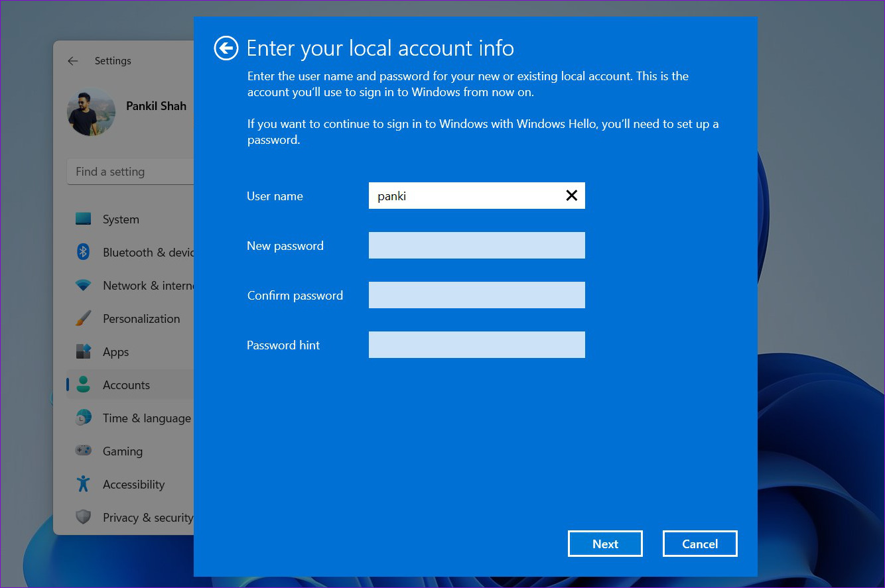Clear the User name field with X
This screenshot has height=588, width=885.
(x=571, y=196)
